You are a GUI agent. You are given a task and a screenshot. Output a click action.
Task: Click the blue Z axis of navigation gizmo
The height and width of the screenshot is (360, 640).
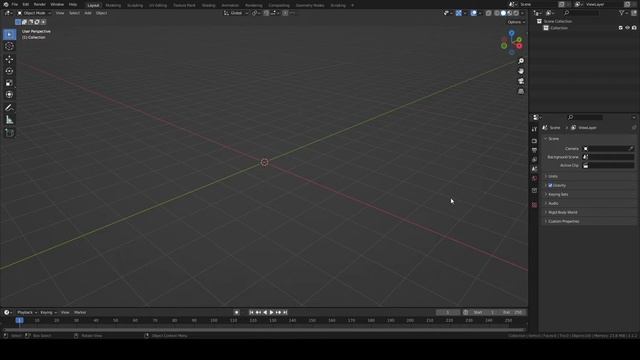pos(511,33)
